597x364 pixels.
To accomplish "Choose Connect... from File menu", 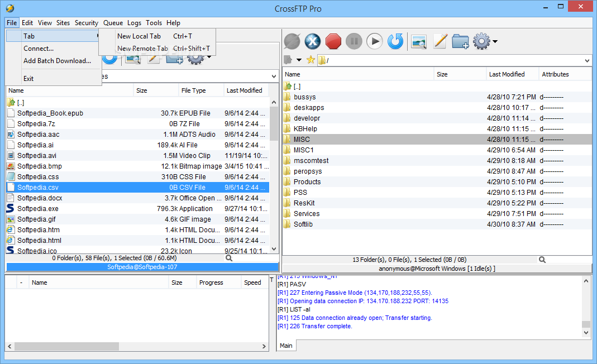I will coord(53,49).
